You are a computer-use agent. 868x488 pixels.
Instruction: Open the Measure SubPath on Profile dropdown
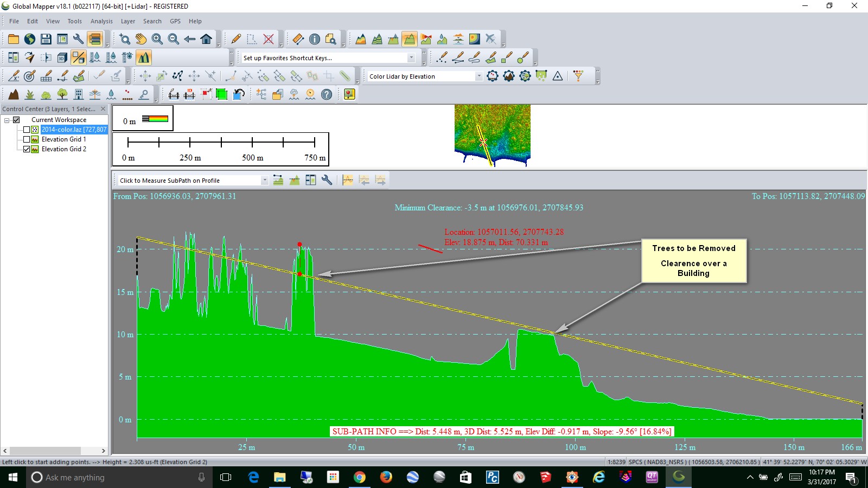(264, 181)
